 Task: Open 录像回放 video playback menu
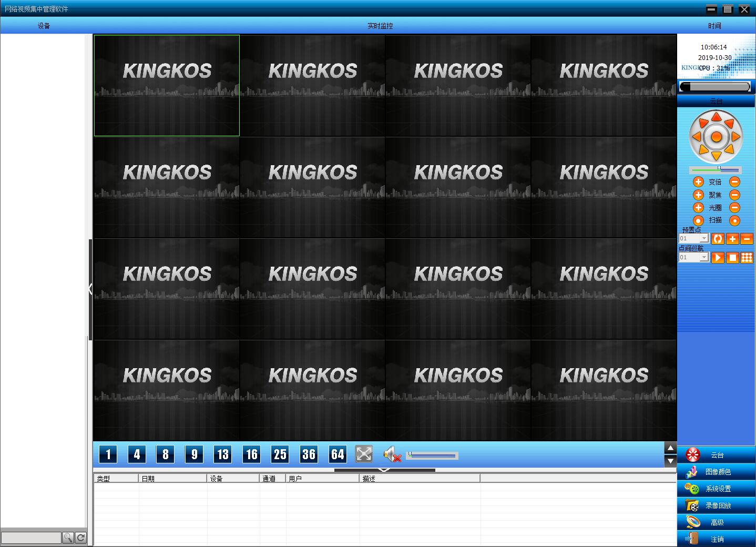[717, 505]
